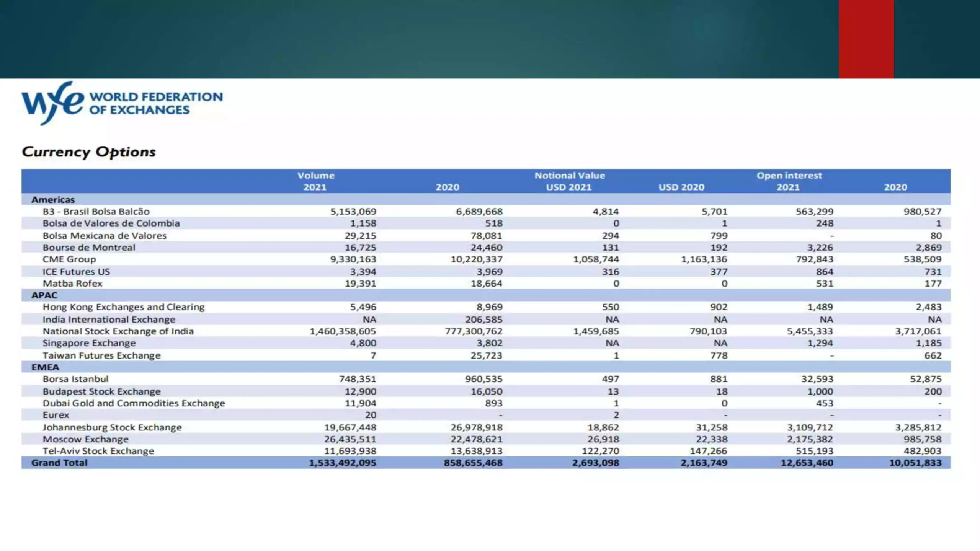Click Tel-Aviv notional value 122,270
The image size is (980, 551).
coord(601,451)
